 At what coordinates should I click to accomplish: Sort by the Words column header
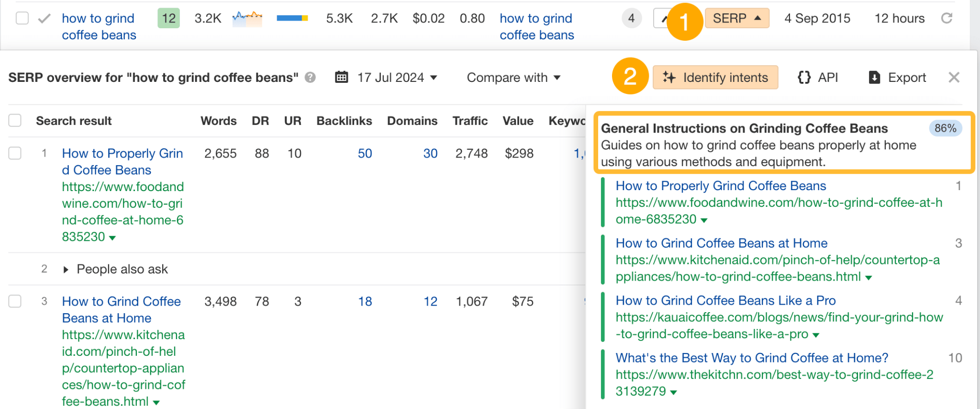point(219,121)
